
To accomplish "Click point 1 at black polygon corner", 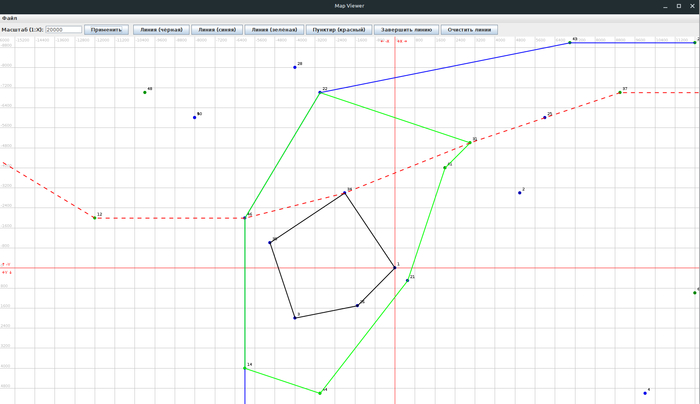I will point(395,267).
